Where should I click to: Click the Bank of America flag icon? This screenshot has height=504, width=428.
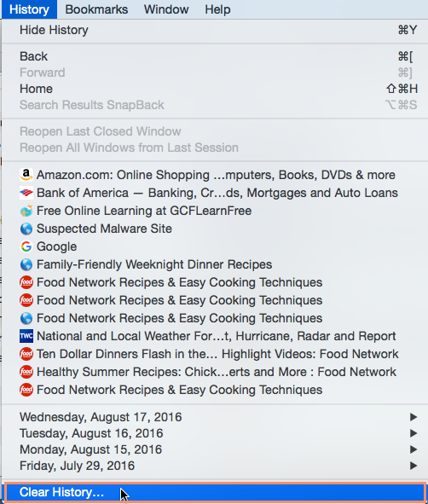click(26, 193)
